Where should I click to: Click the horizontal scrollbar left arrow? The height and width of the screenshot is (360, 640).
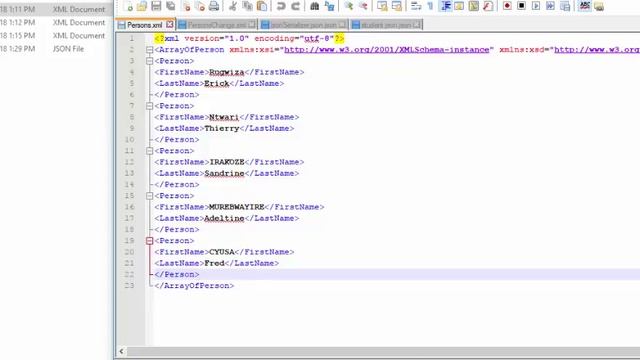point(121,351)
